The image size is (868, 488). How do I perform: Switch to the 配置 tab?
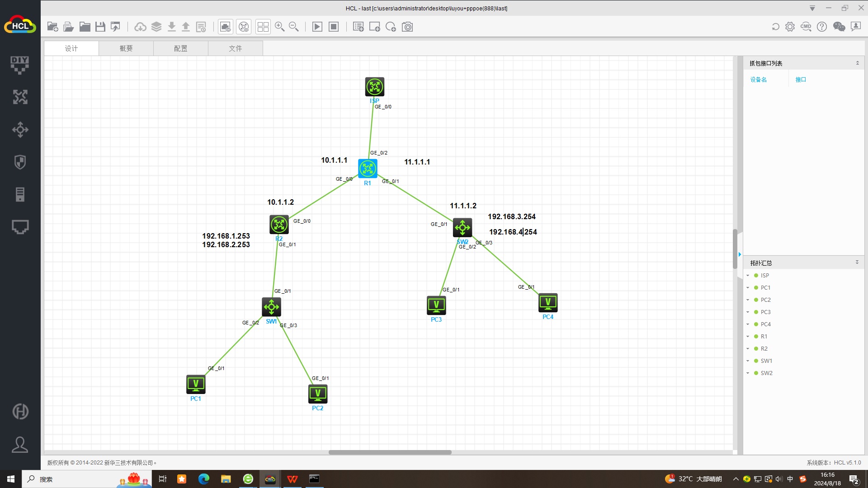[180, 48]
